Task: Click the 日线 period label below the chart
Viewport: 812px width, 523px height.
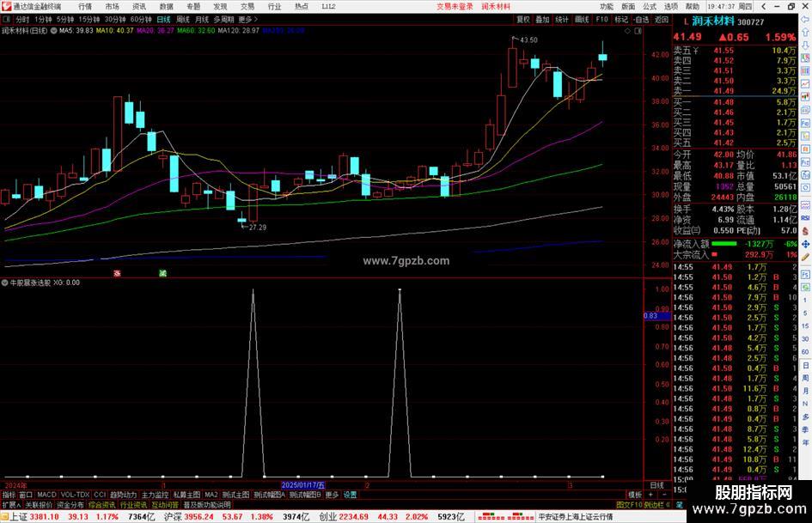Action: click(656, 486)
